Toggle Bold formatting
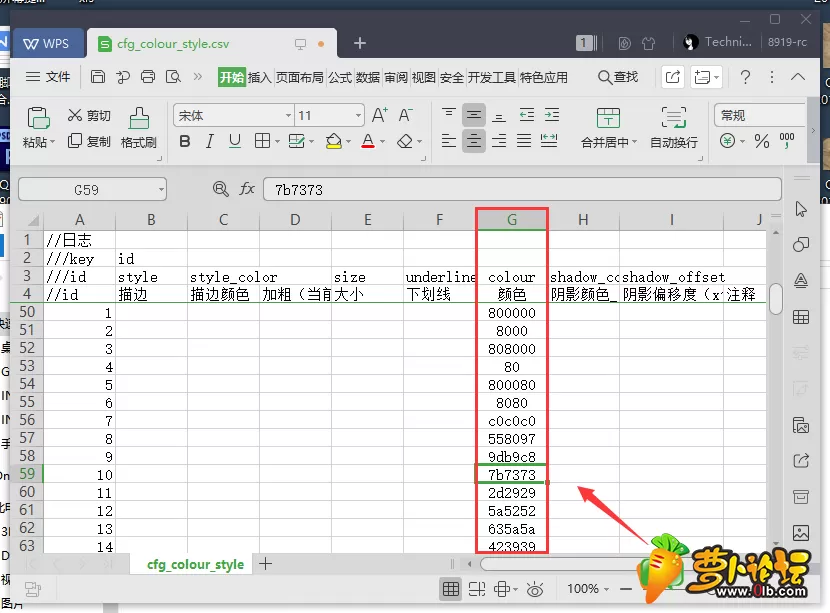The image size is (830, 613). [185, 141]
